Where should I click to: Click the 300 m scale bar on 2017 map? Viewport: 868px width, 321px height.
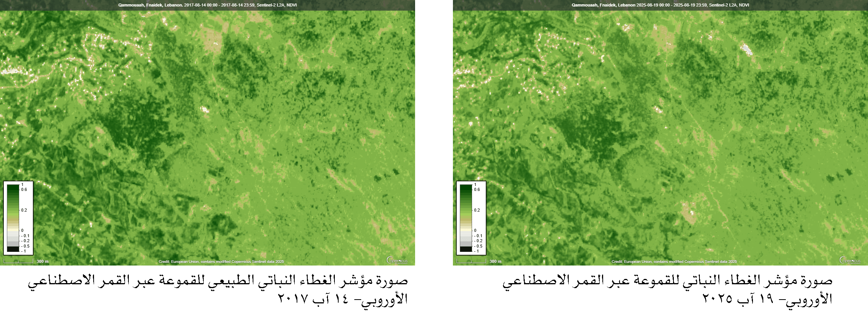coord(18,261)
